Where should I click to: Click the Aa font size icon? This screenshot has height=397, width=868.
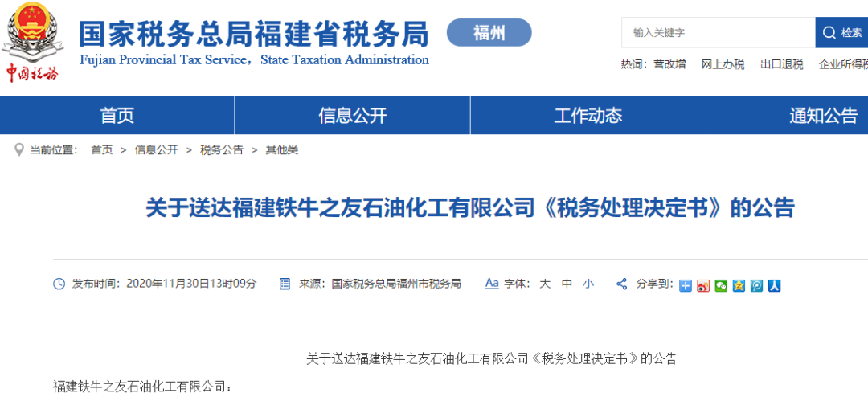492,284
